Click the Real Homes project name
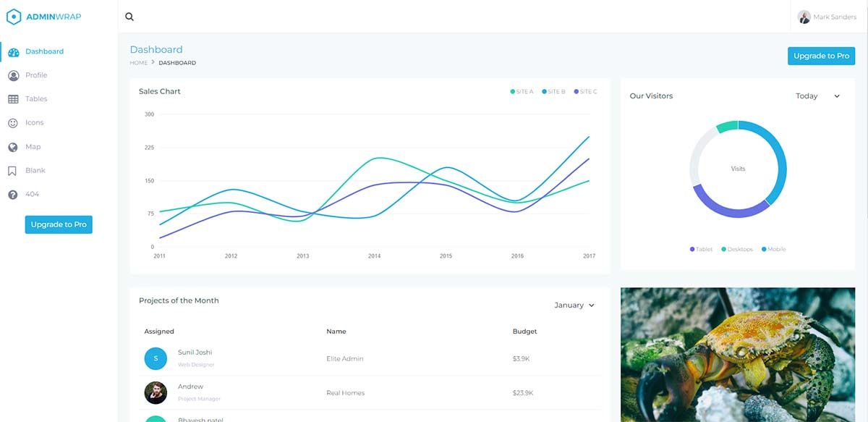868x422 pixels. tap(346, 393)
